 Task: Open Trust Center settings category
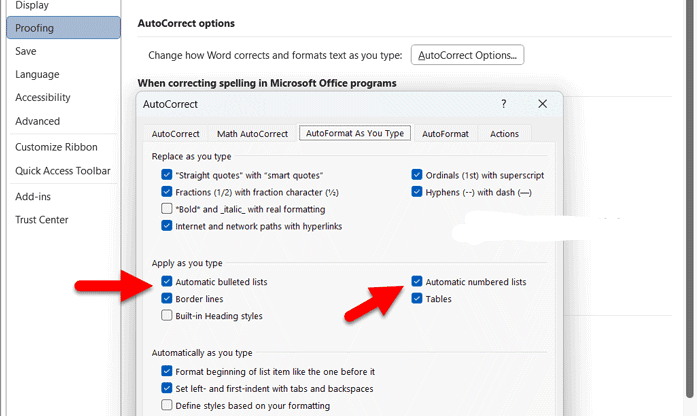(41, 220)
